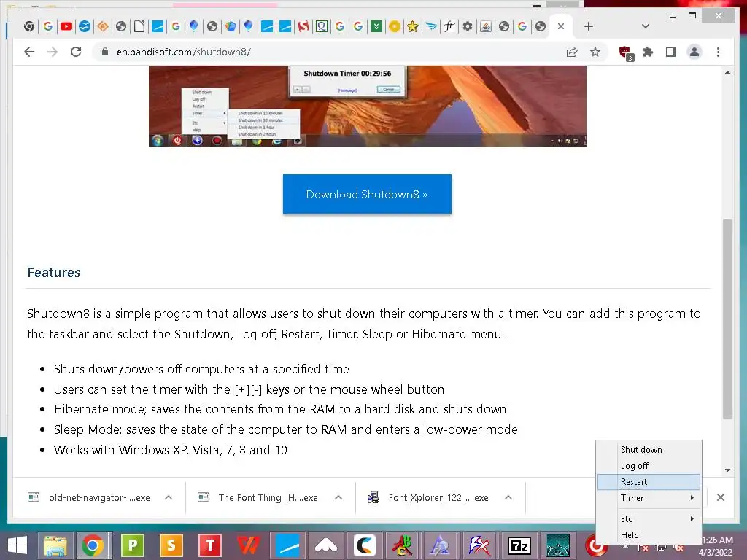Image resolution: width=747 pixels, height=560 pixels.
Task: Click the scrollbar up arrow
Action: coord(727,72)
